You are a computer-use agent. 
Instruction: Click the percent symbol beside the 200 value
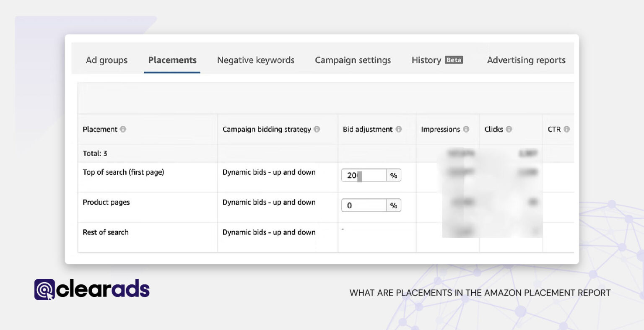[393, 175]
